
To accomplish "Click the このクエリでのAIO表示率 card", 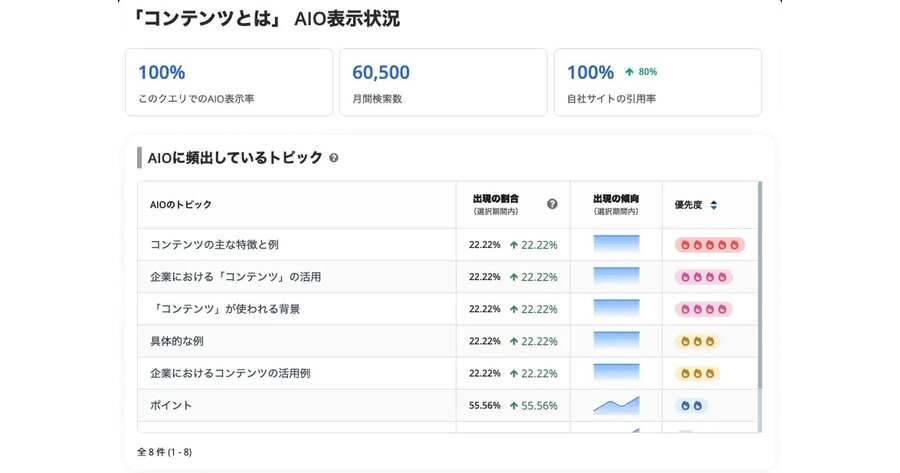I will pos(228,82).
